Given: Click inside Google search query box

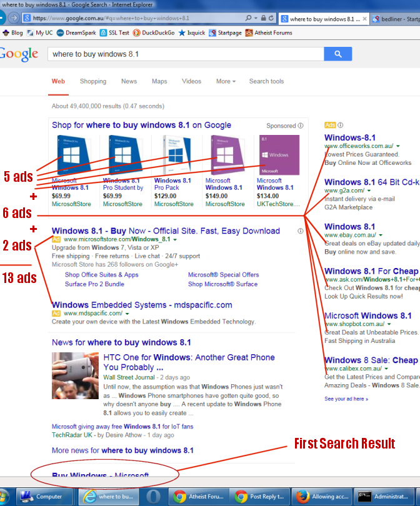Looking at the screenshot, I should click(186, 54).
